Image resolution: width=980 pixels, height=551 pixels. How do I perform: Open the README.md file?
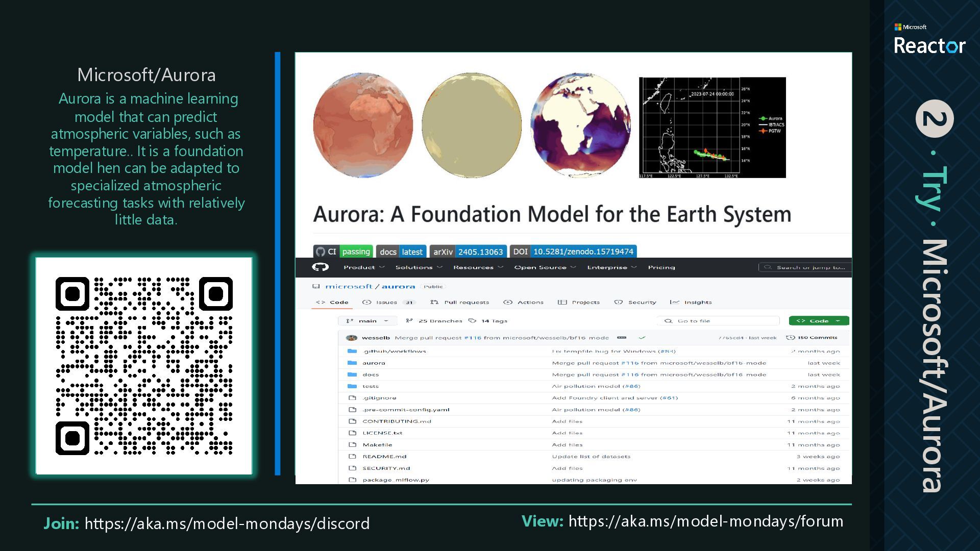384,457
